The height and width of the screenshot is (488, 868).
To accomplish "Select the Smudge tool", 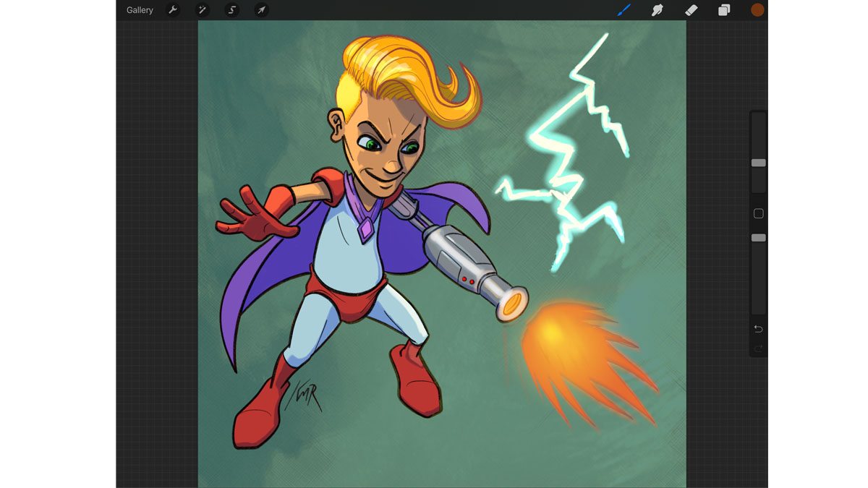I will (658, 10).
